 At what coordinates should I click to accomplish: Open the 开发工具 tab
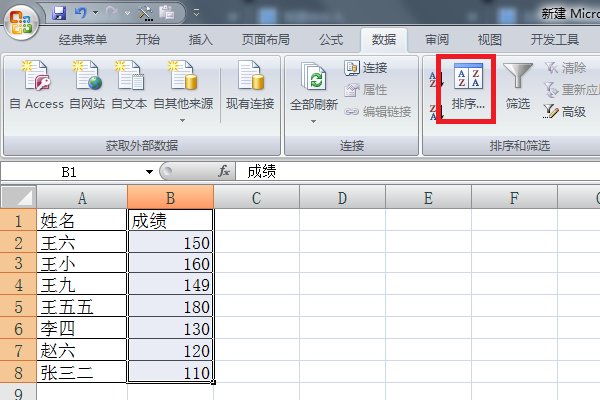[x=555, y=40]
